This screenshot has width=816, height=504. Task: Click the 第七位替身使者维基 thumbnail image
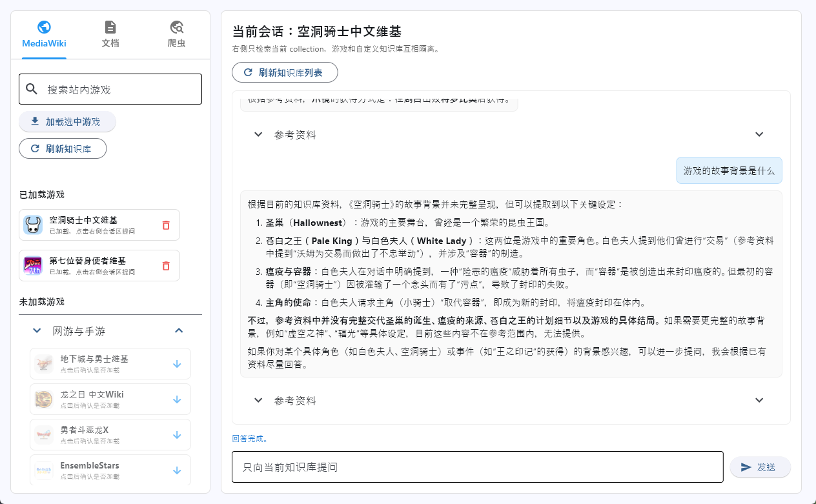[33, 266]
